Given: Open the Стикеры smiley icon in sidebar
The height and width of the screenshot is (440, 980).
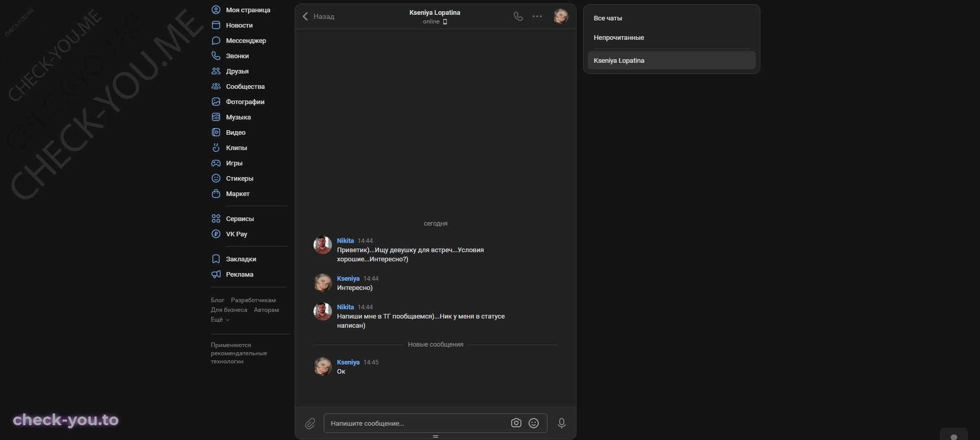Looking at the screenshot, I should point(216,178).
